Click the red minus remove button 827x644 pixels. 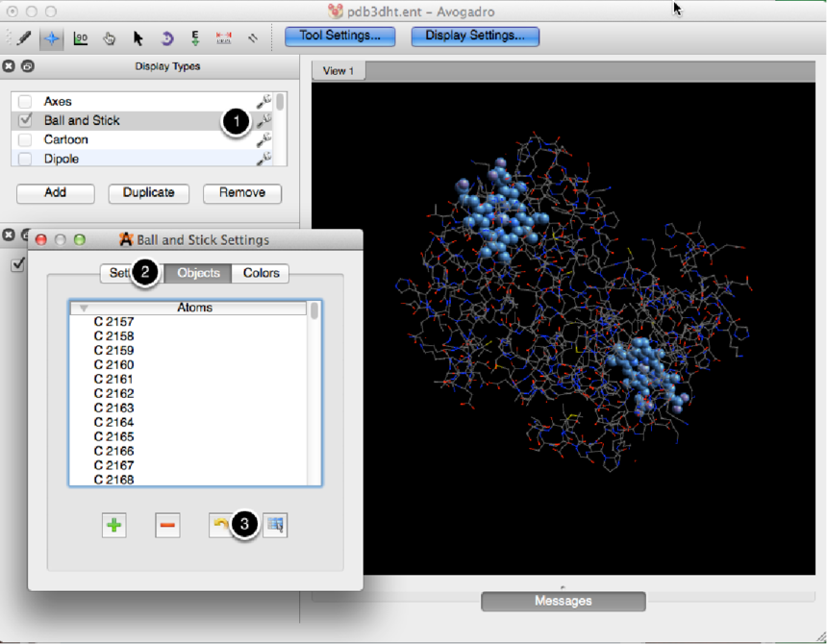(x=167, y=525)
